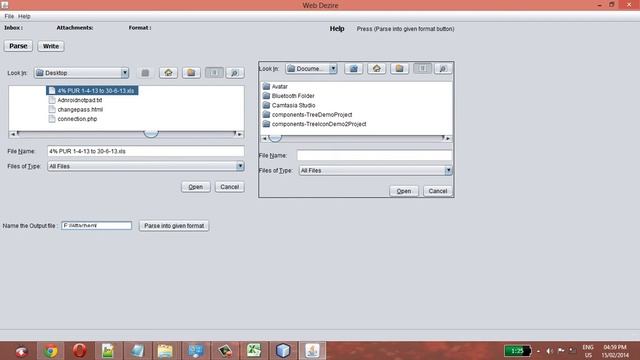
Task: Click Cancel in the Documents file chooser
Action: click(x=438, y=191)
